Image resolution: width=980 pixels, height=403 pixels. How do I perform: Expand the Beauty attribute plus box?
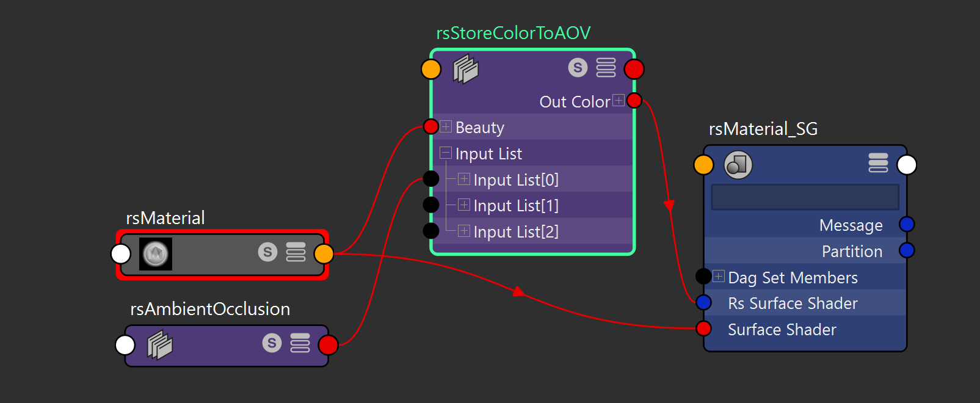click(446, 127)
